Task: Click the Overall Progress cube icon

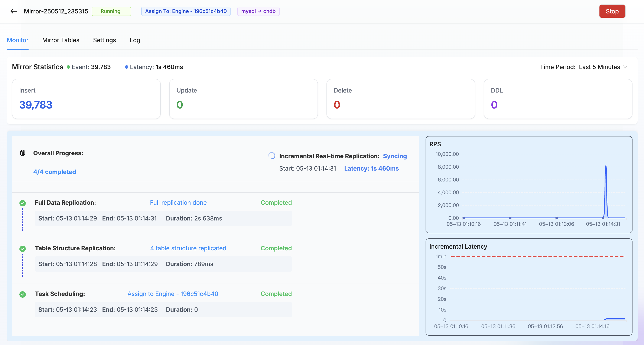Action: tap(23, 153)
